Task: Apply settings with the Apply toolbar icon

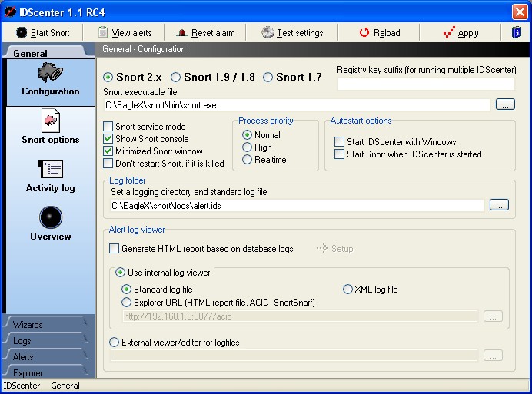Action: click(449, 32)
